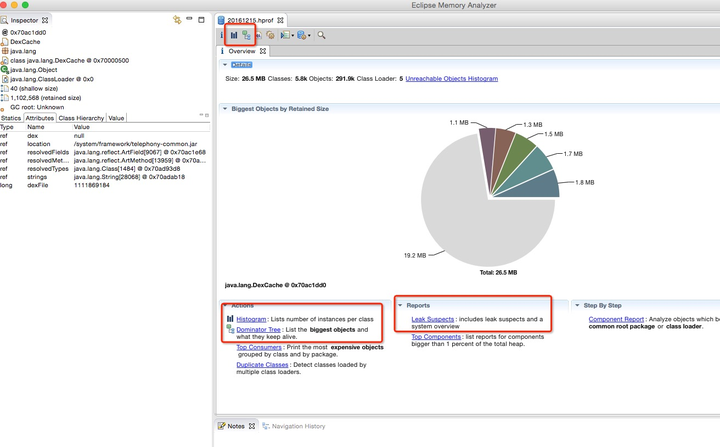Image resolution: width=720 pixels, height=447 pixels.
Task: Collapse the Step By Step section triangle
Action: pos(577,306)
